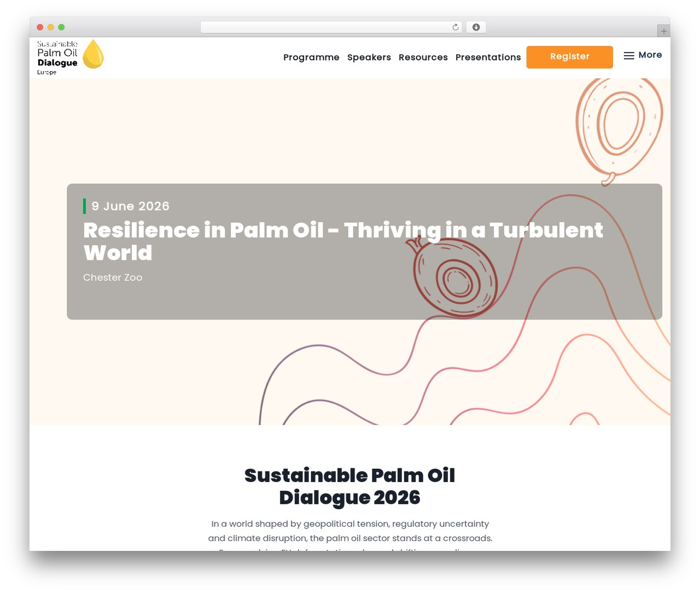Open the Resources navigation link
This screenshot has width=700, height=593.
pos(423,57)
